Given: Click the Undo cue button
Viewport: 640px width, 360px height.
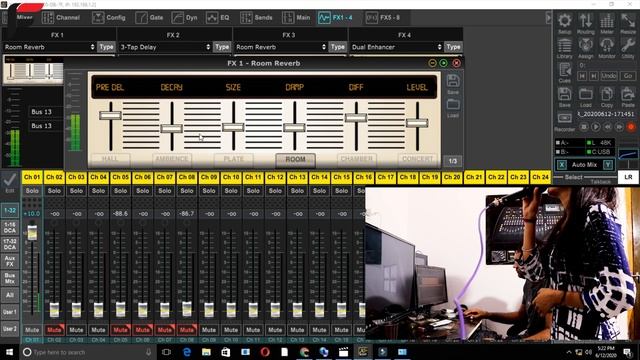Looking at the screenshot, I should (609, 76).
